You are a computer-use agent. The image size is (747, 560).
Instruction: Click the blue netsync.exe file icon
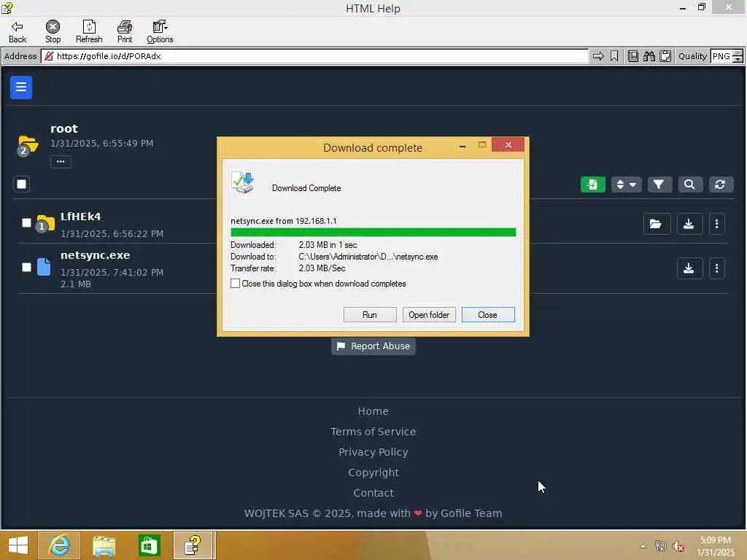44,267
